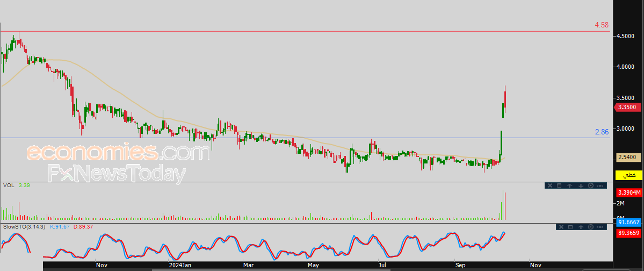Image resolution: width=644 pixels, height=271 pixels.
Task: Open more options for SlowSTO panel
Action: click(601, 227)
